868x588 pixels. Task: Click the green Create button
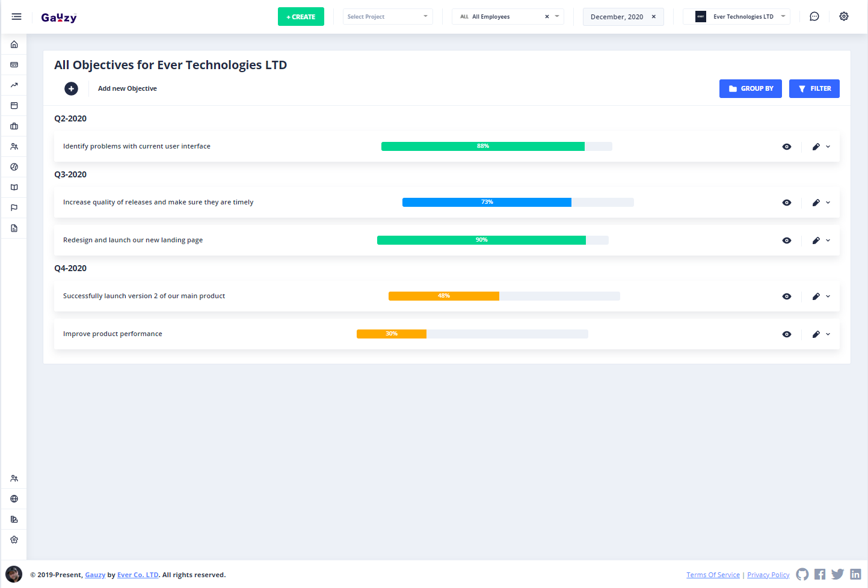[x=301, y=17]
